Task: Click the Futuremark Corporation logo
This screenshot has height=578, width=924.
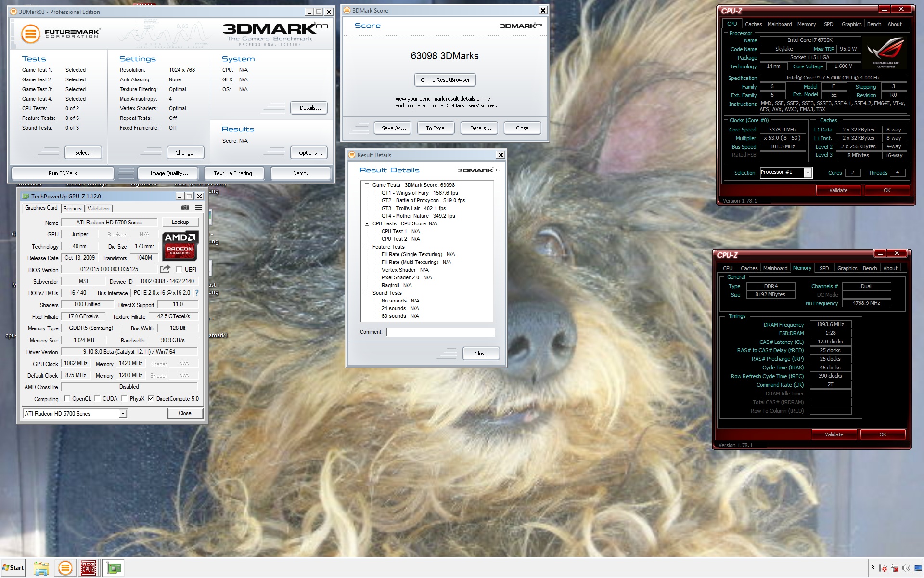Action: [x=60, y=33]
